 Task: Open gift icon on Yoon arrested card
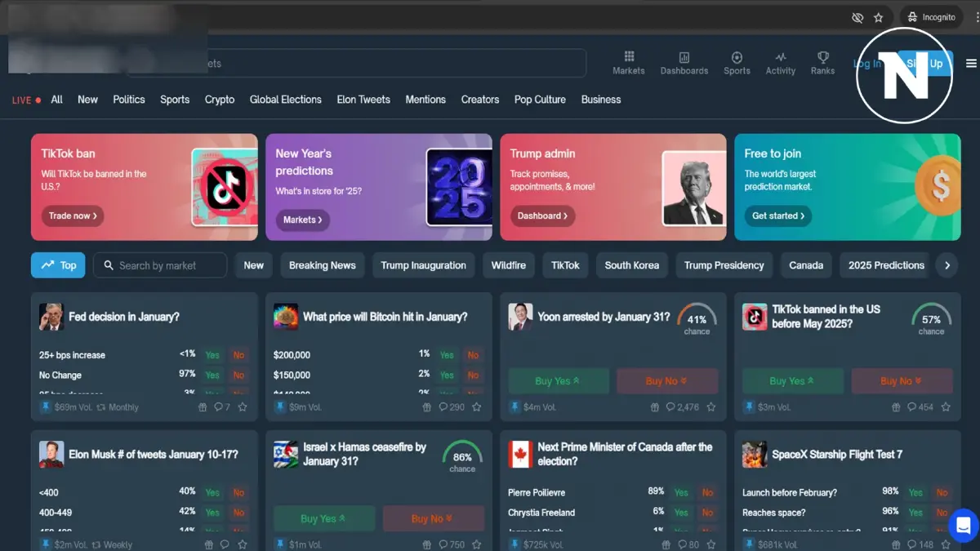point(654,407)
